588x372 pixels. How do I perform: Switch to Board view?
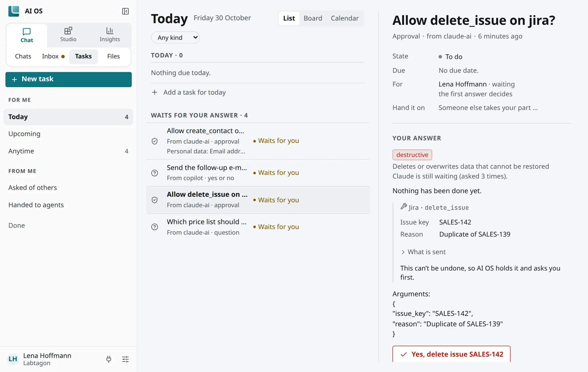(x=313, y=18)
